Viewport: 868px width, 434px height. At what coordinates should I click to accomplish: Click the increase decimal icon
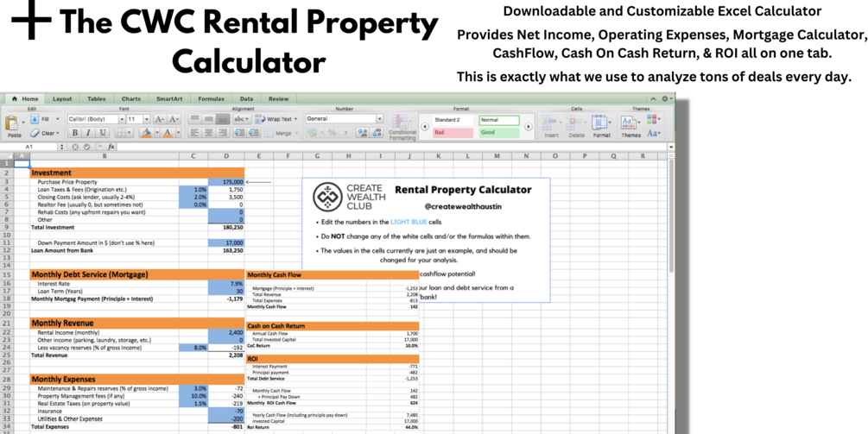tap(362, 133)
